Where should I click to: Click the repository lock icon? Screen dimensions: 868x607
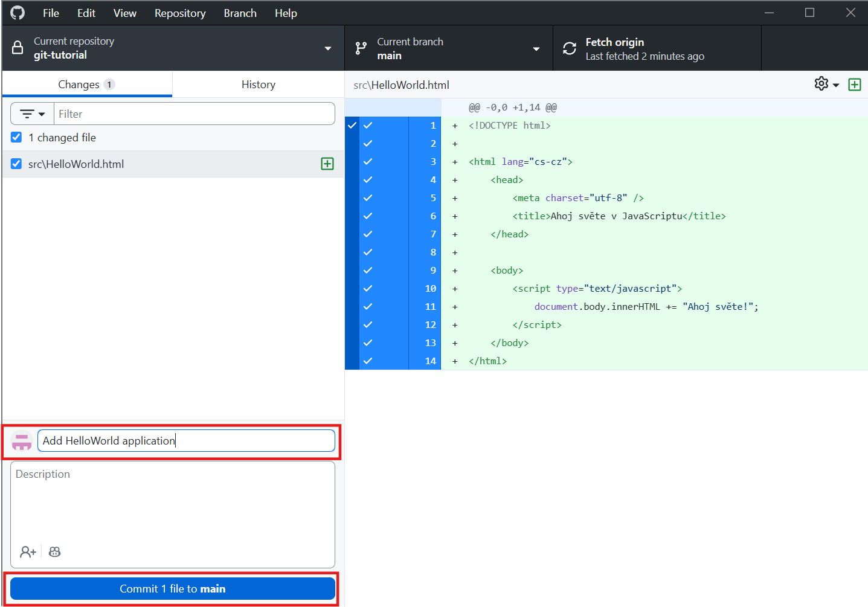[x=17, y=48]
